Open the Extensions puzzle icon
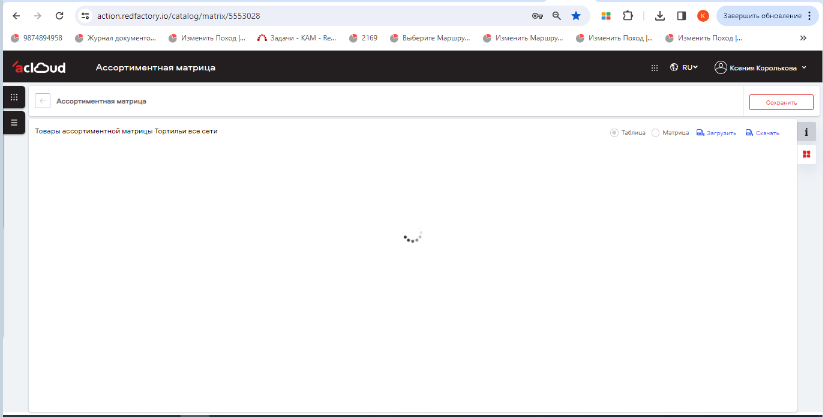The width and height of the screenshot is (824, 417). [627, 16]
